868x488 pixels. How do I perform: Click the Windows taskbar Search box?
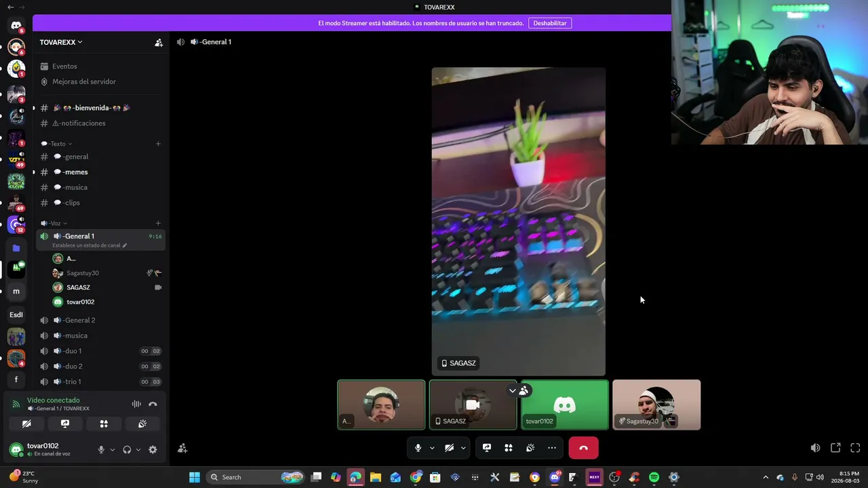click(255, 477)
